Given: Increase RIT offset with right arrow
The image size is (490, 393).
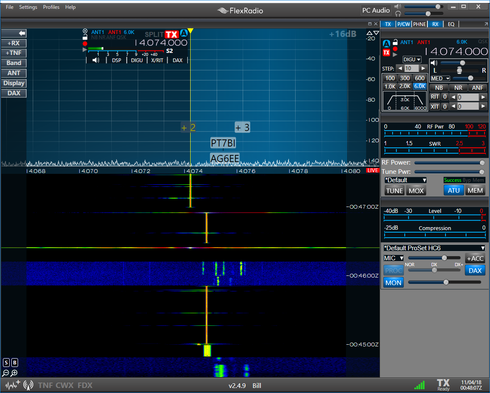Looking at the screenshot, I should 483,97.
